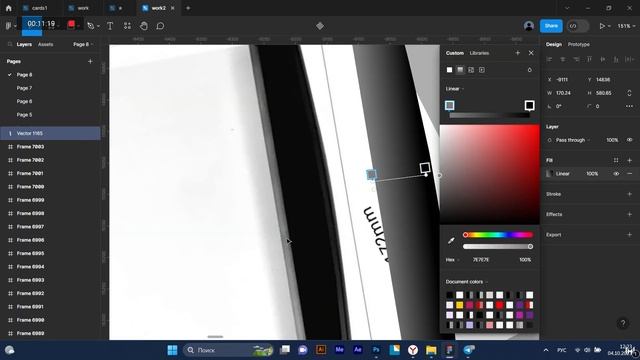Select the Text tool in toolbar
640x360 pixels.
tap(110, 26)
